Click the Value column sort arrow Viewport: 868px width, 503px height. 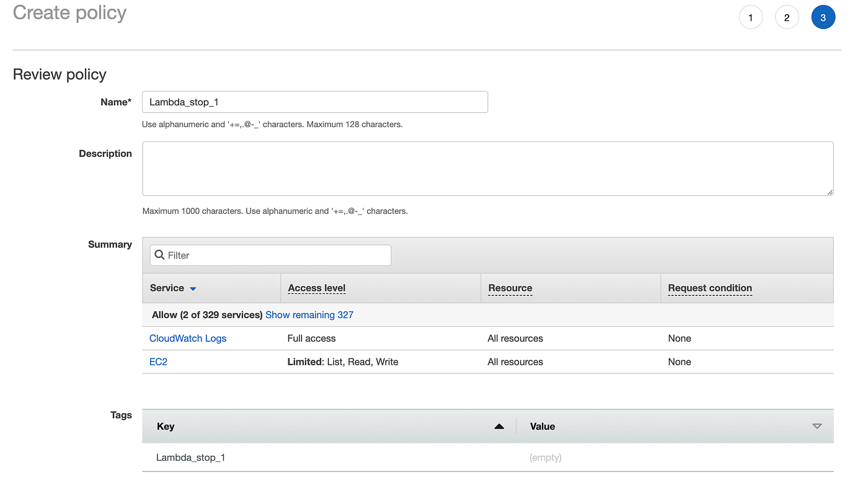[817, 426]
